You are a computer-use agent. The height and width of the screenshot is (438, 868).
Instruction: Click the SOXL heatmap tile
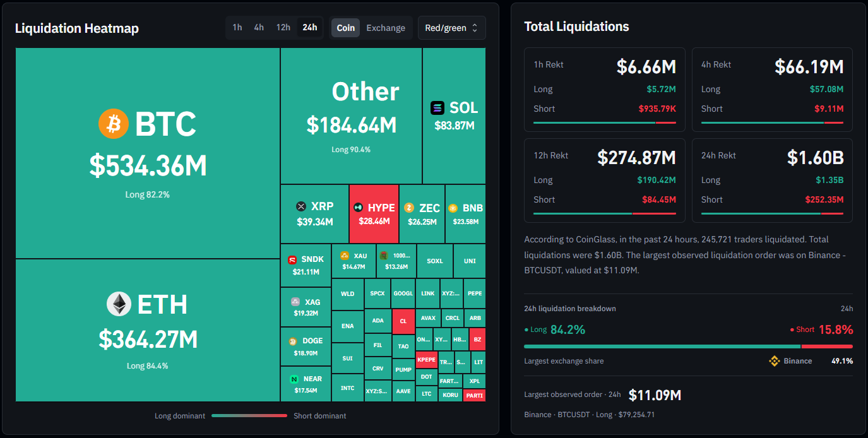pyautogui.click(x=435, y=261)
